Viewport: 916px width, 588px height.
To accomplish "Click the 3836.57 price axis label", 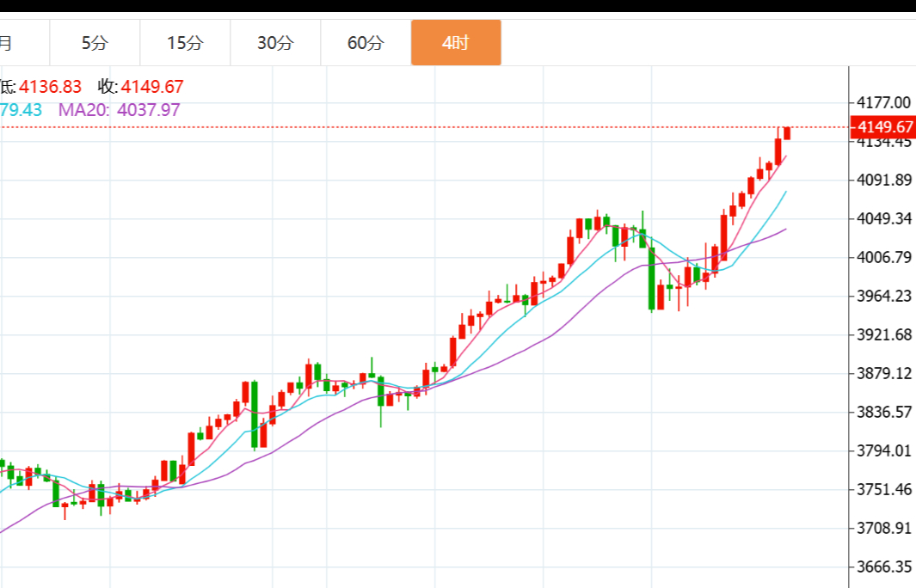I will pos(883,412).
